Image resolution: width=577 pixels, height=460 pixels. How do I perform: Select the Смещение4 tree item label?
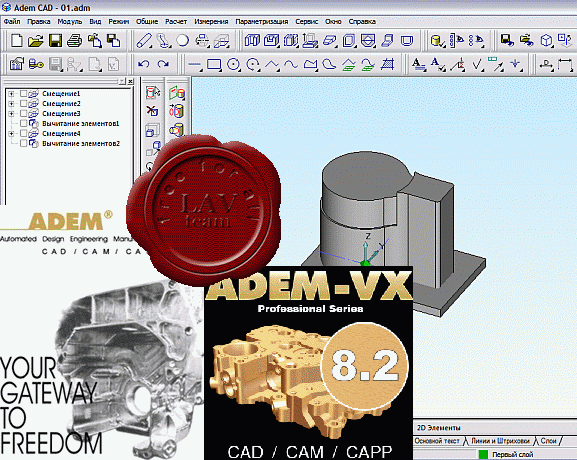tap(61, 134)
